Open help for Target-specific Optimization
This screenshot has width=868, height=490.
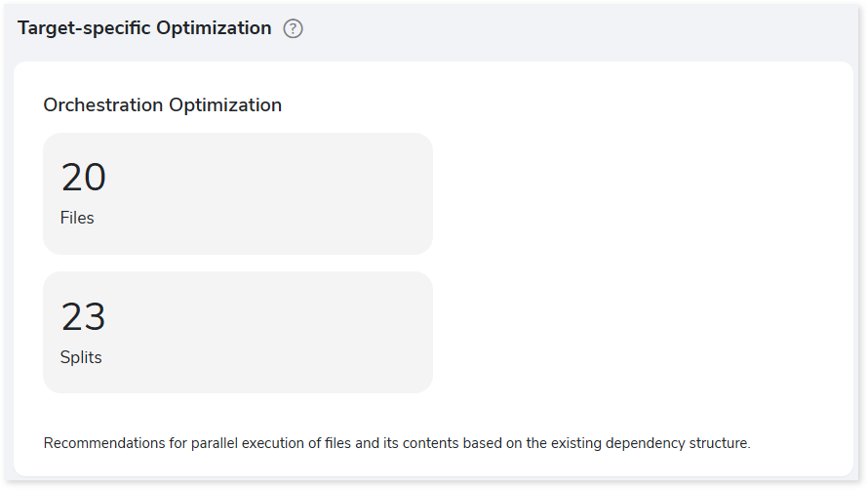(293, 28)
